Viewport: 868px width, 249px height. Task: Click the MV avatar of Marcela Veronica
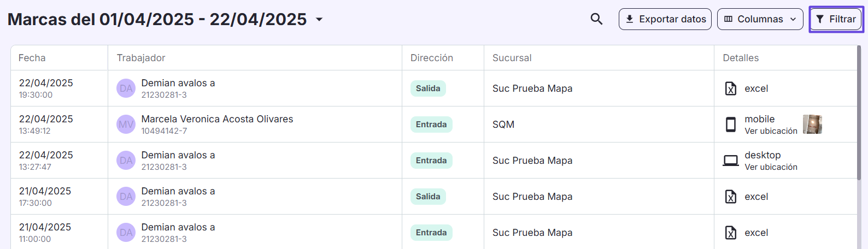(126, 124)
